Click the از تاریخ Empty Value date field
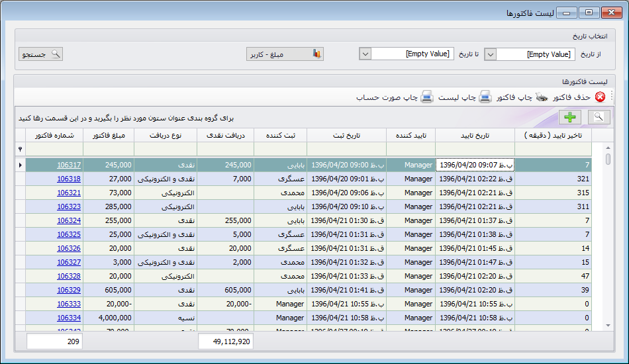This screenshot has width=629, height=364. click(x=536, y=54)
